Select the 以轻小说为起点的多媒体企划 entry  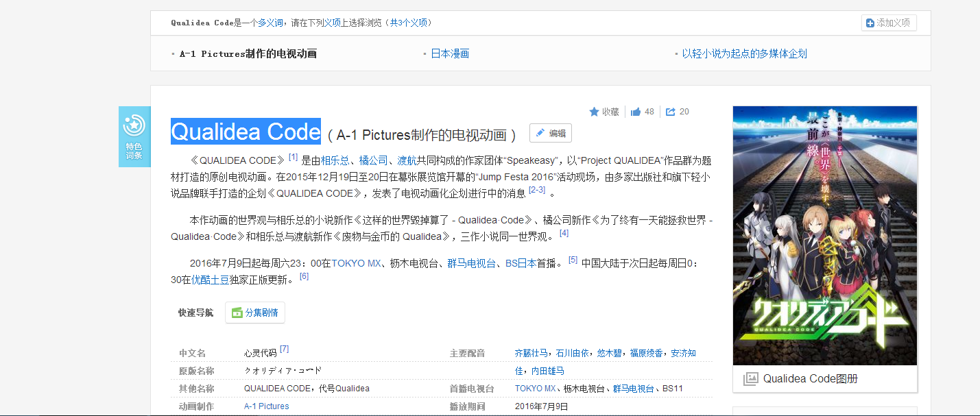click(x=744, y=53)
